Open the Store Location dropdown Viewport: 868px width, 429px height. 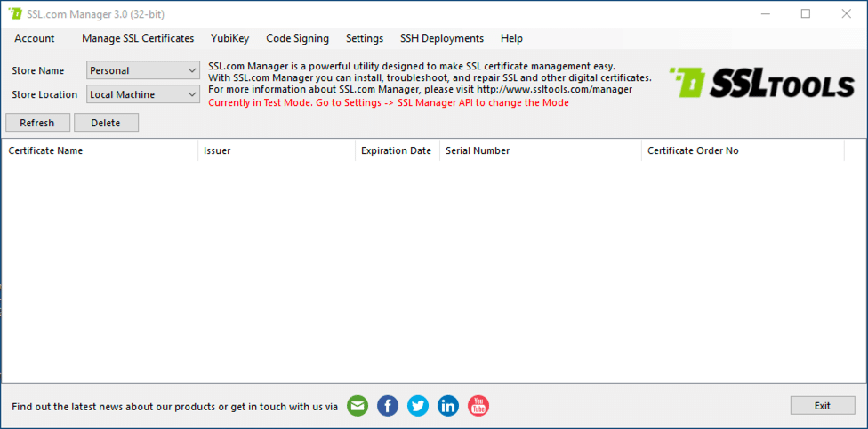tap(143, 94)
